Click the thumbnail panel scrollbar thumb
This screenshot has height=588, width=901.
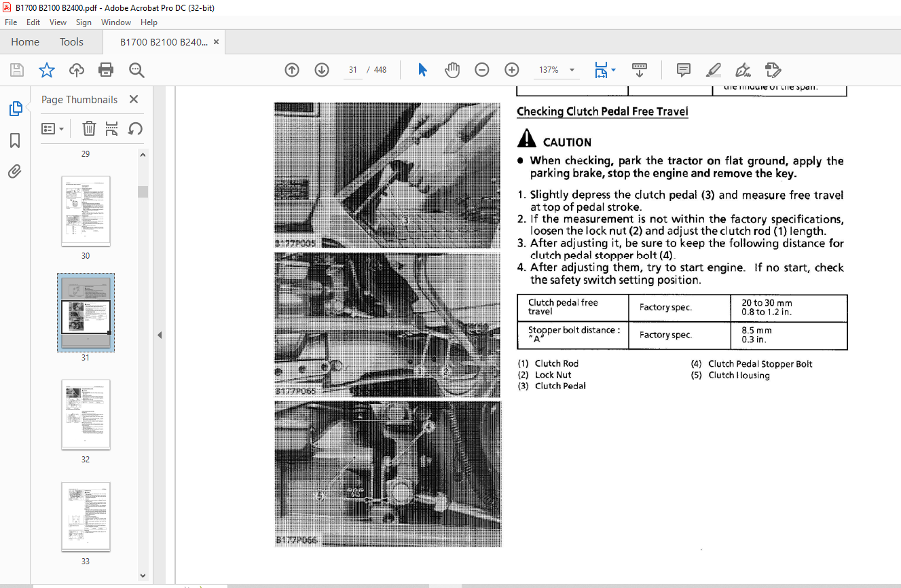coord(143,191)
